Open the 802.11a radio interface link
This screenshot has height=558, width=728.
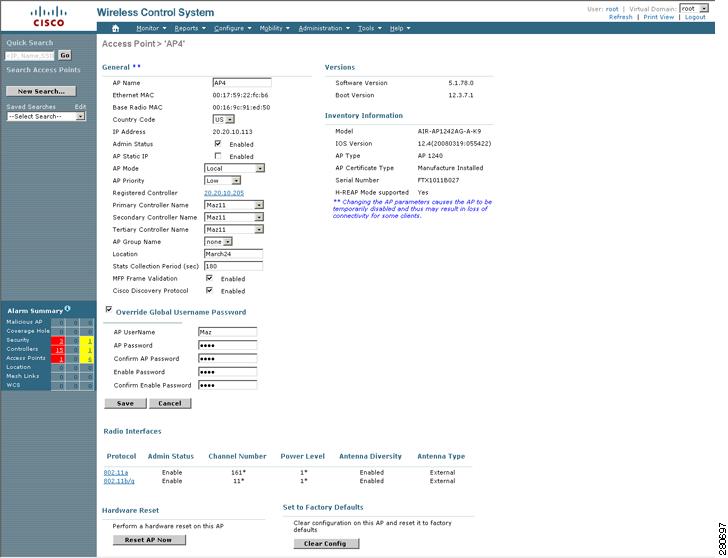tap(116, 473)
